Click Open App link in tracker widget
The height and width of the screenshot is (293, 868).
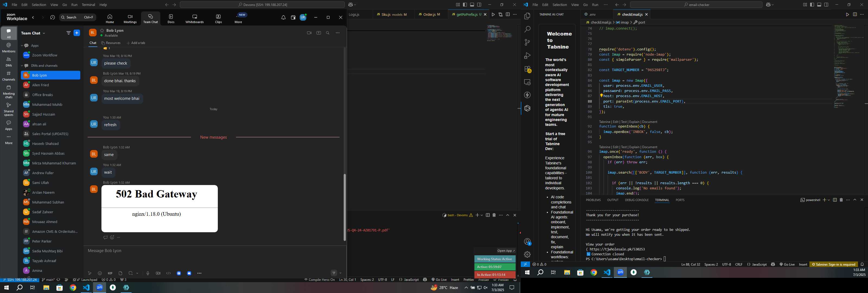[506, 251]
